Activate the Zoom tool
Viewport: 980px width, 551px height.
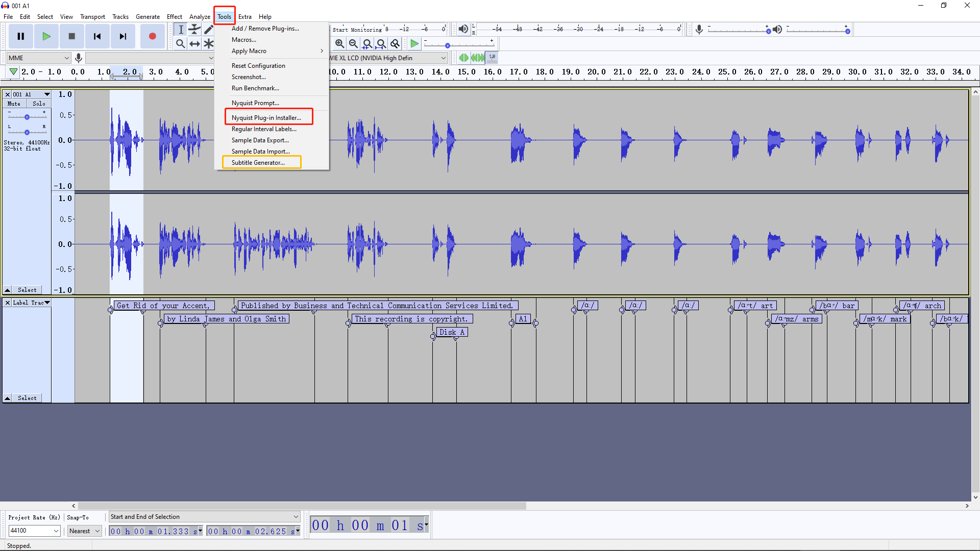[x=180, y=44]
